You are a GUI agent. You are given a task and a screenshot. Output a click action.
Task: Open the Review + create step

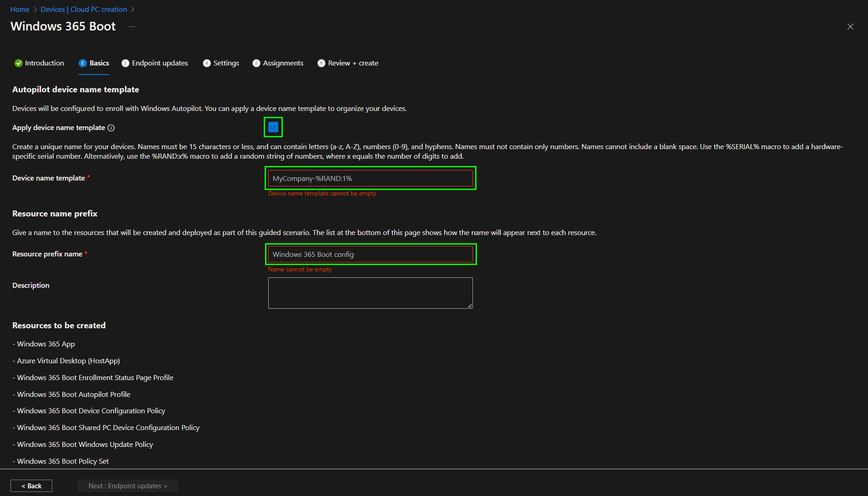[348, 63]
